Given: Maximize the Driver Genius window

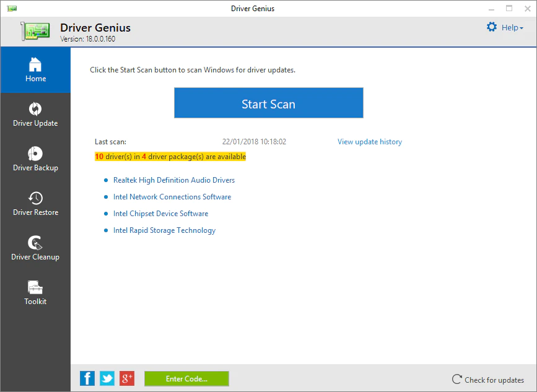Looking at the screenshot, I should pyautogui.click(x=509, y=9).
